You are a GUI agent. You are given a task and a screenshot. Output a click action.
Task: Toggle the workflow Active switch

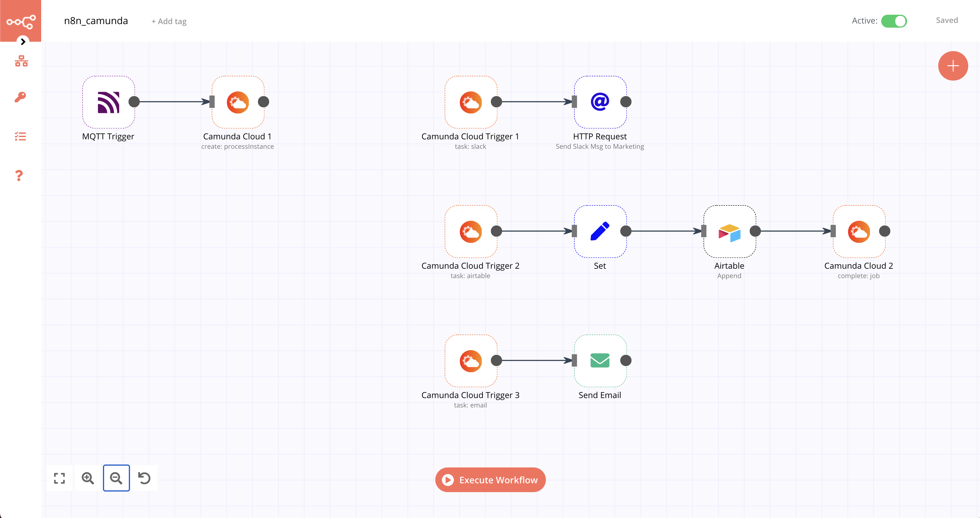coord(894,21)
